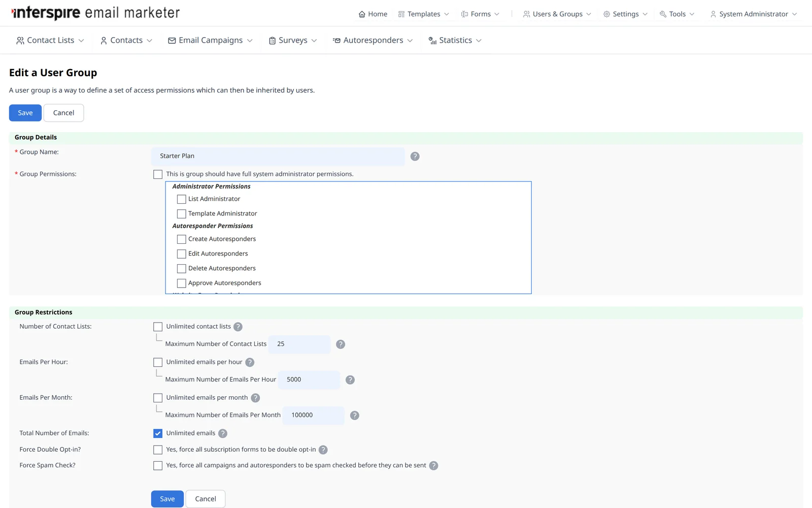This screenshot has width=812, height=508.
Task: Open help icon beside Maximum Emails Per Hour field
Action: tap(350, 380)
